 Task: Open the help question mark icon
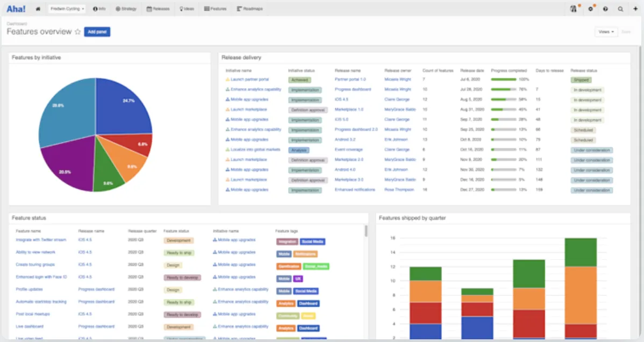[605, 9]
